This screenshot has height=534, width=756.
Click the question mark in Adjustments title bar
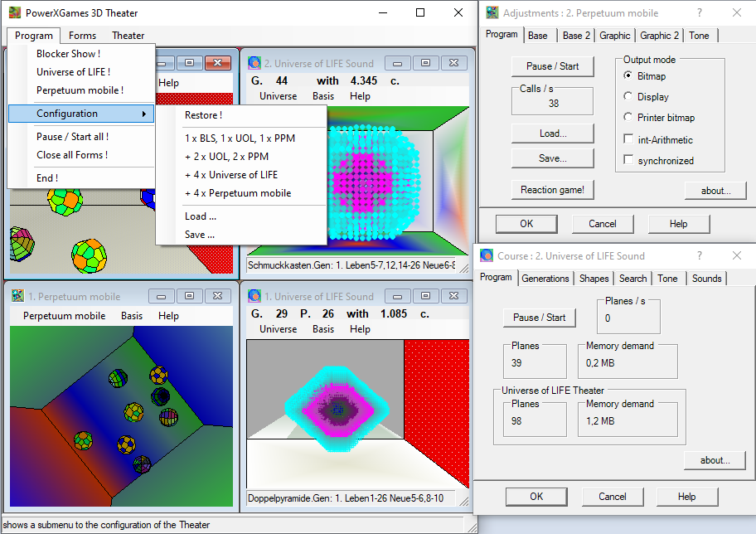pos(699,12)
